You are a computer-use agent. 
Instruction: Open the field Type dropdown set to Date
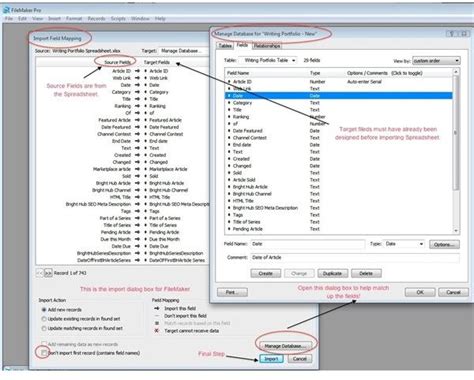pos(404,244)
